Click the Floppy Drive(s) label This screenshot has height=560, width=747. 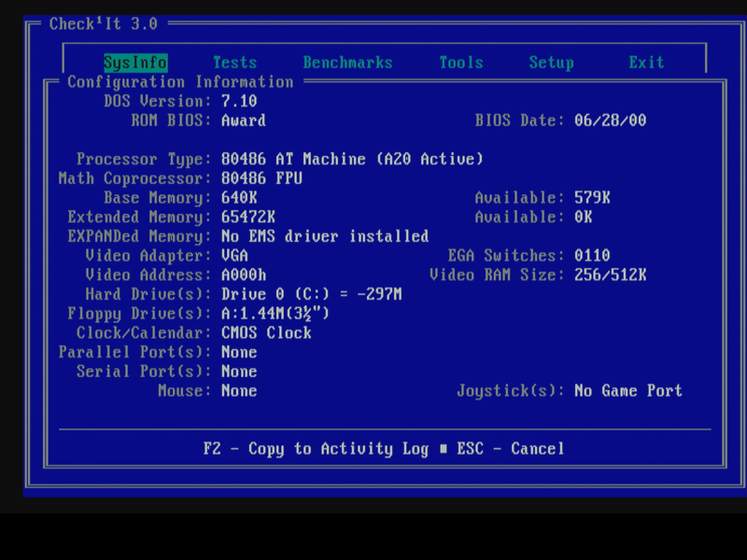(139, 314)
